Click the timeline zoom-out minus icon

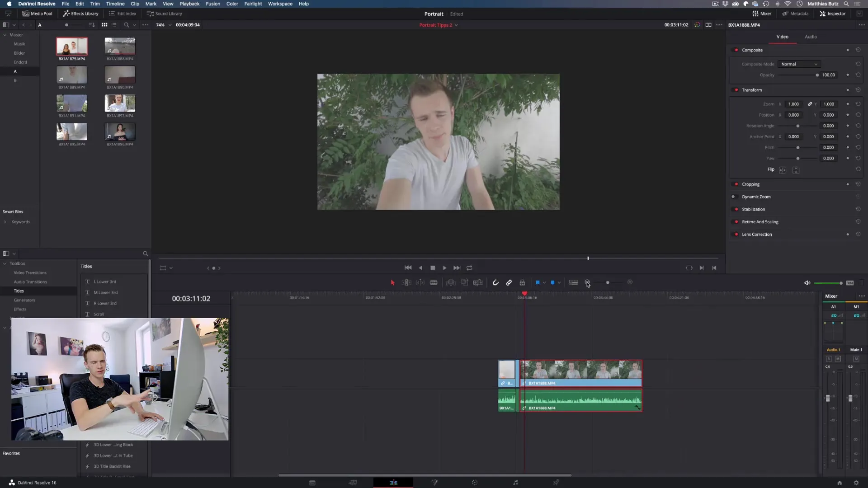587,282
